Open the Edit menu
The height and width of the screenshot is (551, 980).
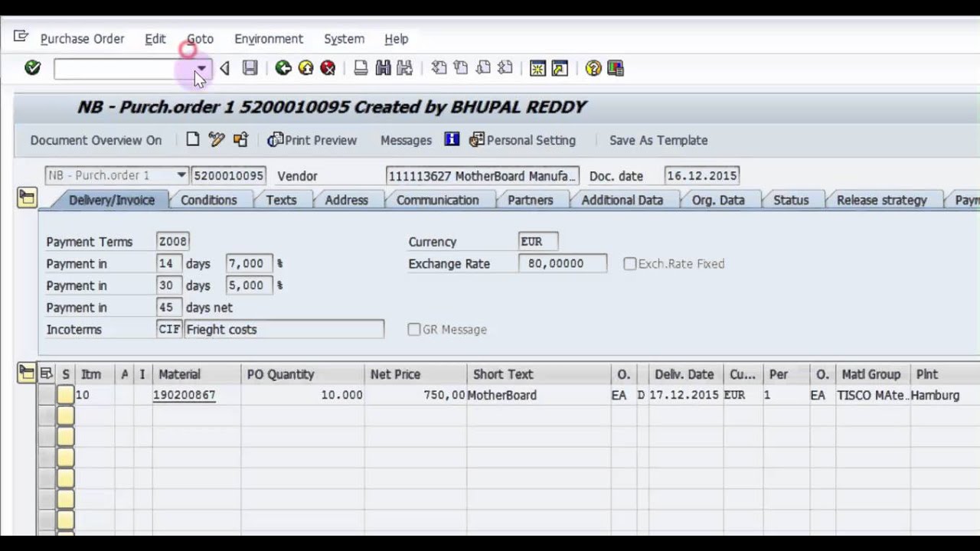click(x=155, y=38)
